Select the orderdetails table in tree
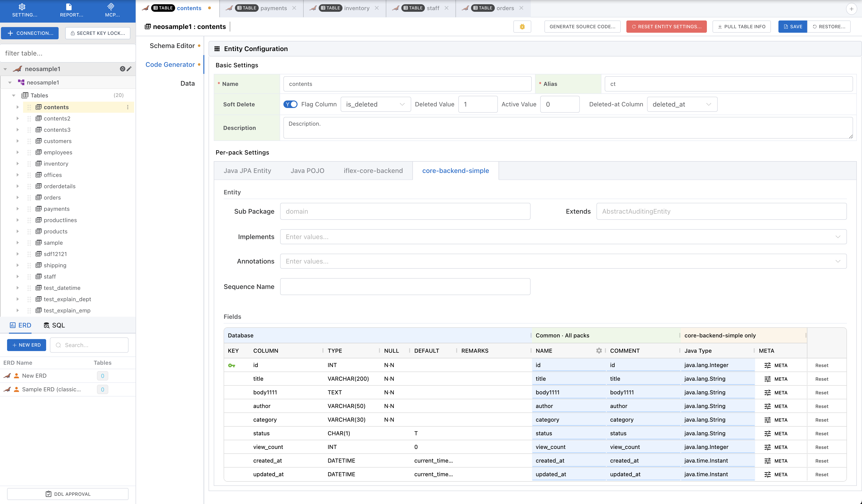This screenshot has width=862, height=504. click(60, 186)
